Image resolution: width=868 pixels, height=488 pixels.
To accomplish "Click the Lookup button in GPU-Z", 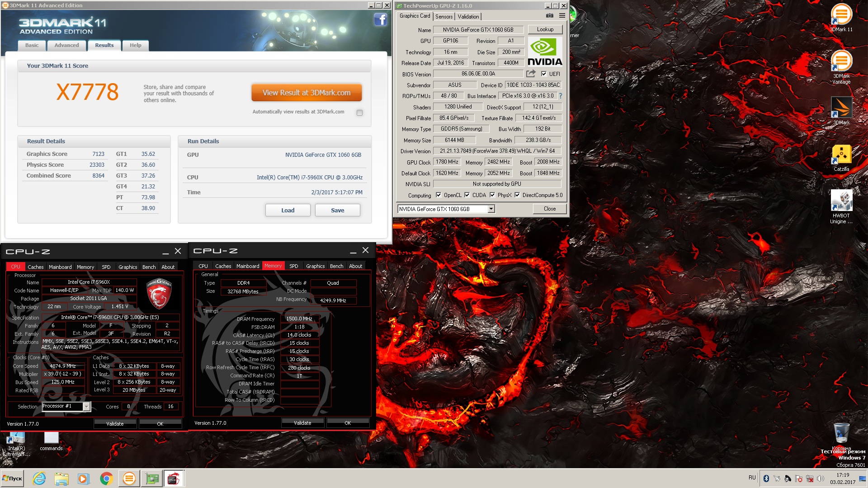I will tap(545, 29).
